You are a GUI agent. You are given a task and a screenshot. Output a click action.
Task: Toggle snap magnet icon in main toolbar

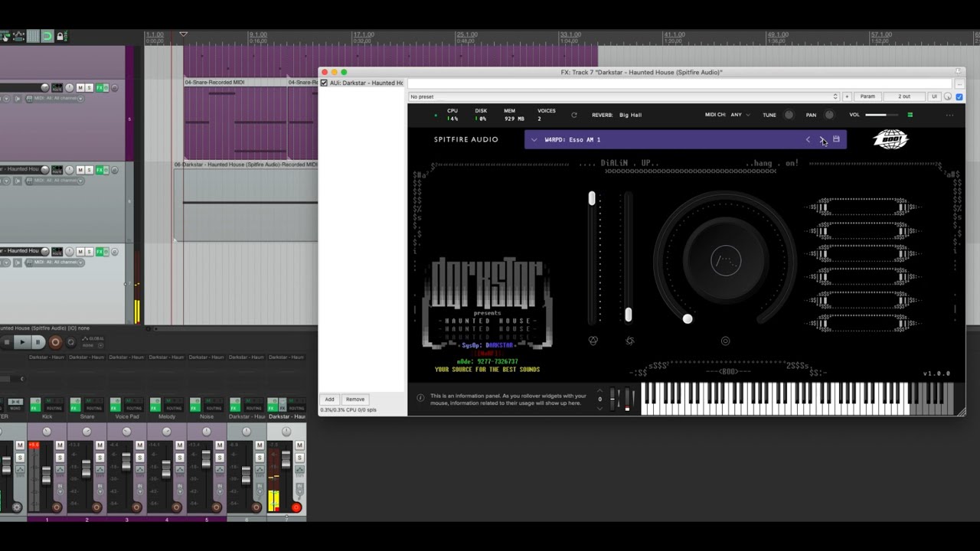pos(47,36)
